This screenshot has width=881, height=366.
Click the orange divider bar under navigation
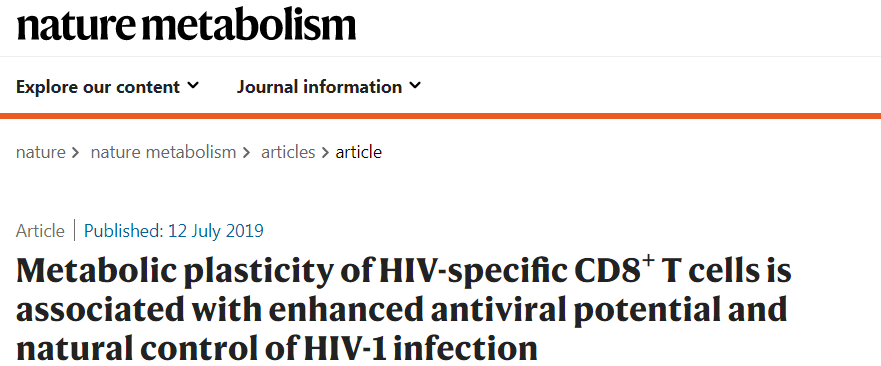(440, 116)
